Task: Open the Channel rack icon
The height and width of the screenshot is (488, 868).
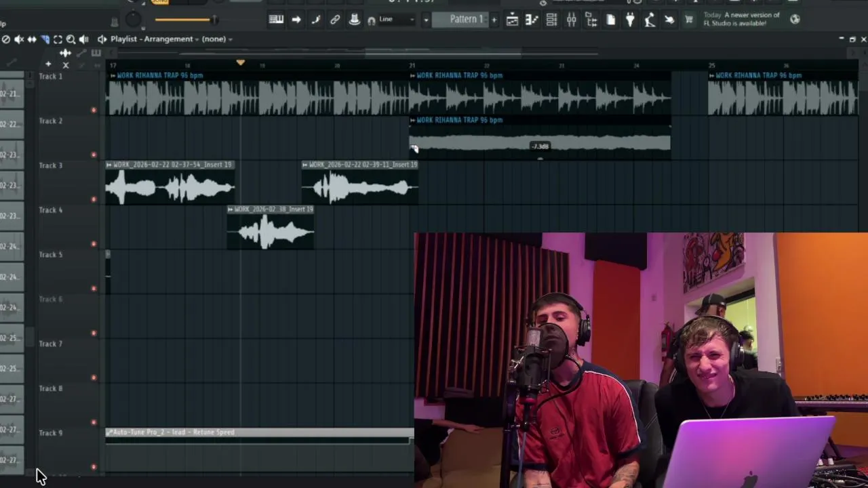Action: 551,20
